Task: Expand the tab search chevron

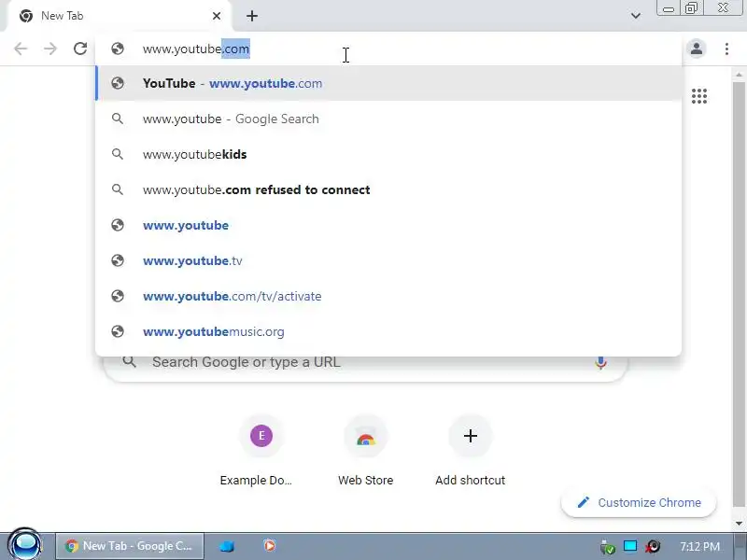Action: coord(636,16)
